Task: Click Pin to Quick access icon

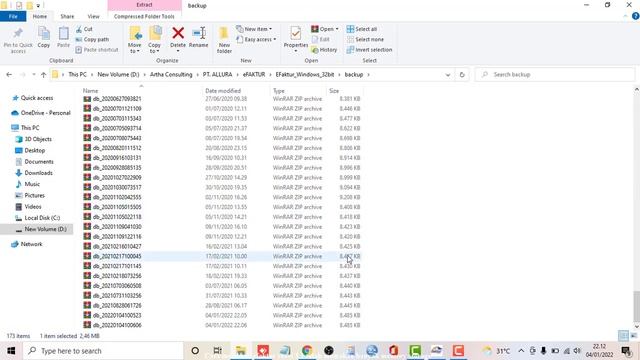Action: tap(18, 33)
